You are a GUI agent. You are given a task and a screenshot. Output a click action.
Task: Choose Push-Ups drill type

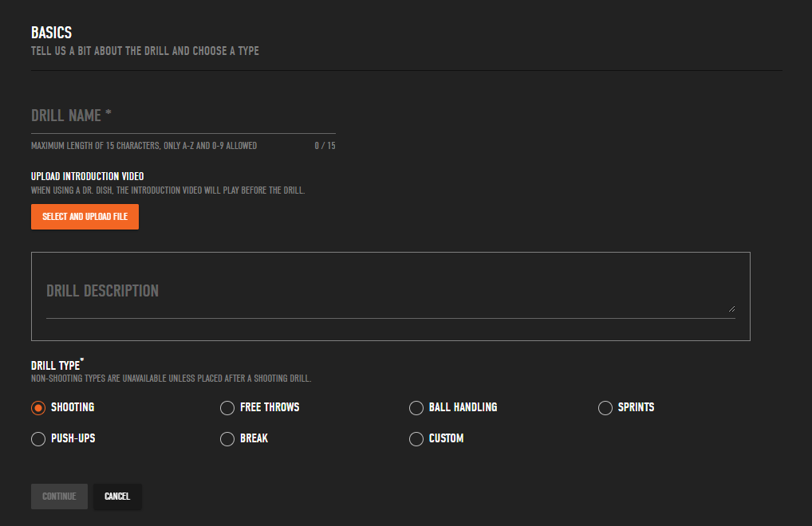tap(38, 439)
